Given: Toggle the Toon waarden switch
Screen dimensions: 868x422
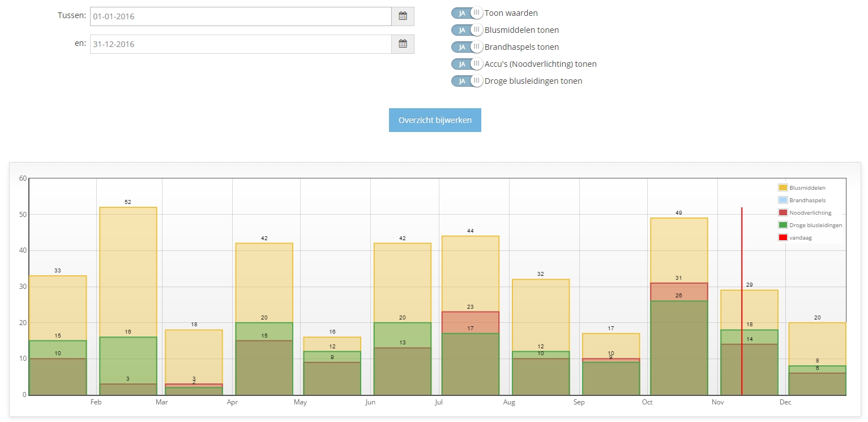Looking at the screenshot, I should tap(467, 13).
